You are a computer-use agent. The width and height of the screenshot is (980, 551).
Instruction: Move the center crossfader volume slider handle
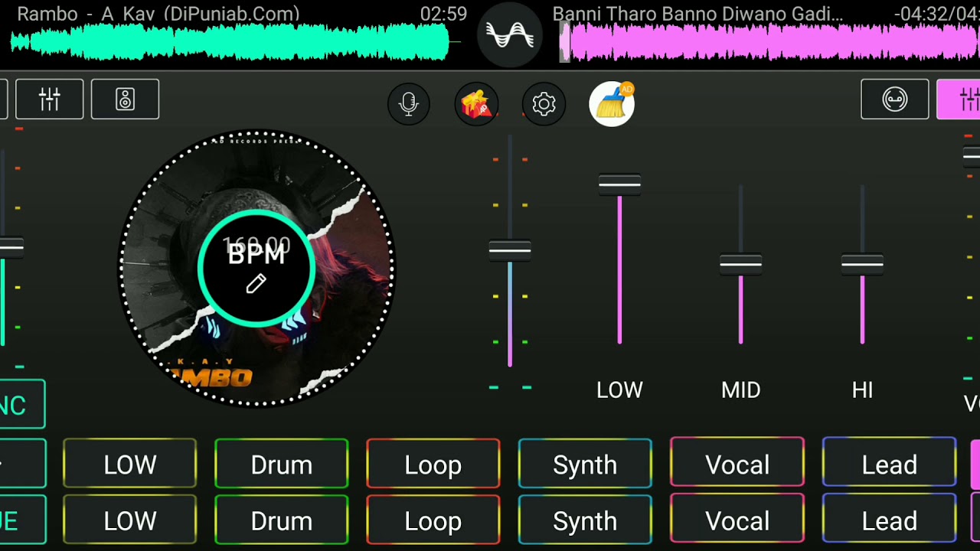pos(510,250)
